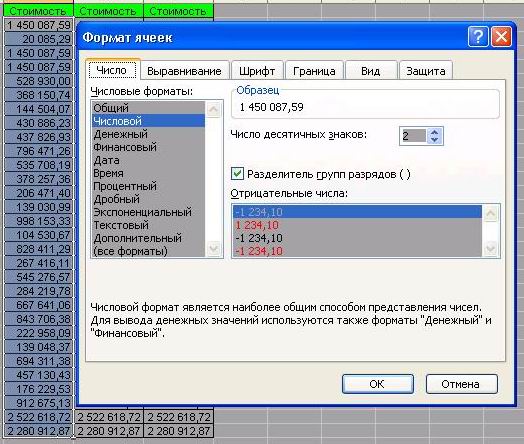Increase decimal places with up spinner arrow
The width and height of the screenshot is (524, 444).
point(434,132)
